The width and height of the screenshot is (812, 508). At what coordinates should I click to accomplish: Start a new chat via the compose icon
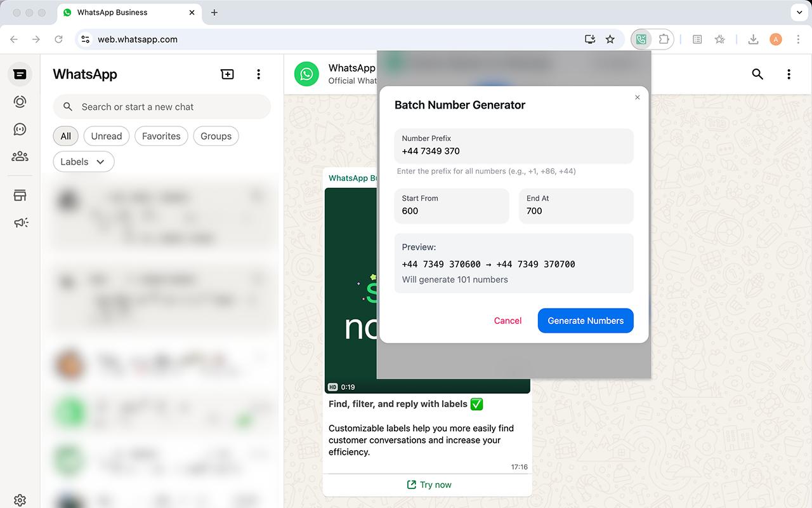click(227, 74)
